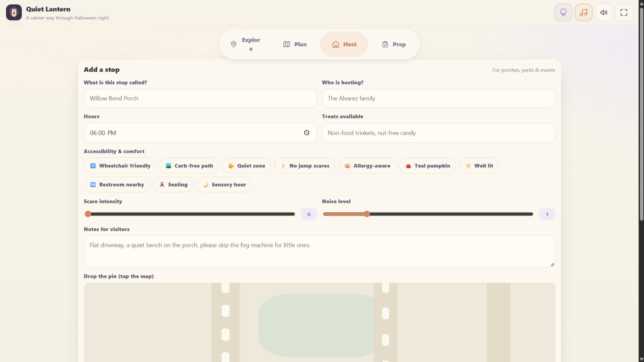Click the Who is hosting field

click(439, 98)
